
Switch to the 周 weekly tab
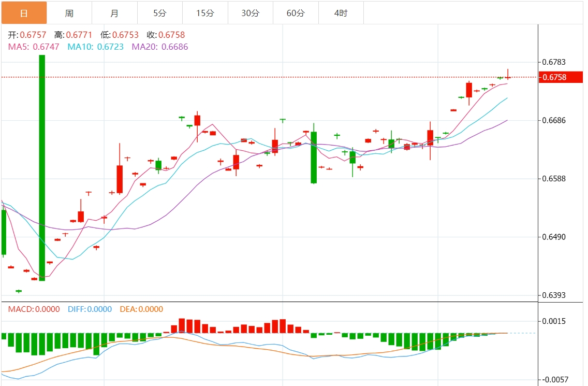(x=69, y=13)
